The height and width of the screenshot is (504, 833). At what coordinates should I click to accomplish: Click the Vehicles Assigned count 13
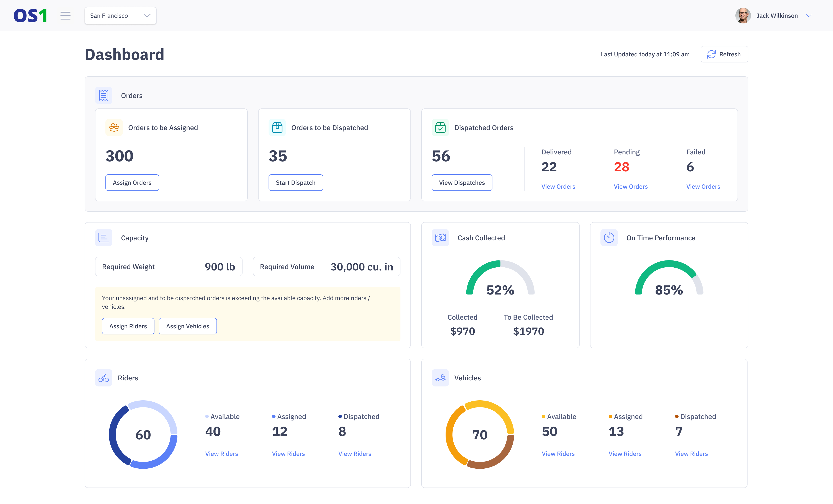click(616, 432)
